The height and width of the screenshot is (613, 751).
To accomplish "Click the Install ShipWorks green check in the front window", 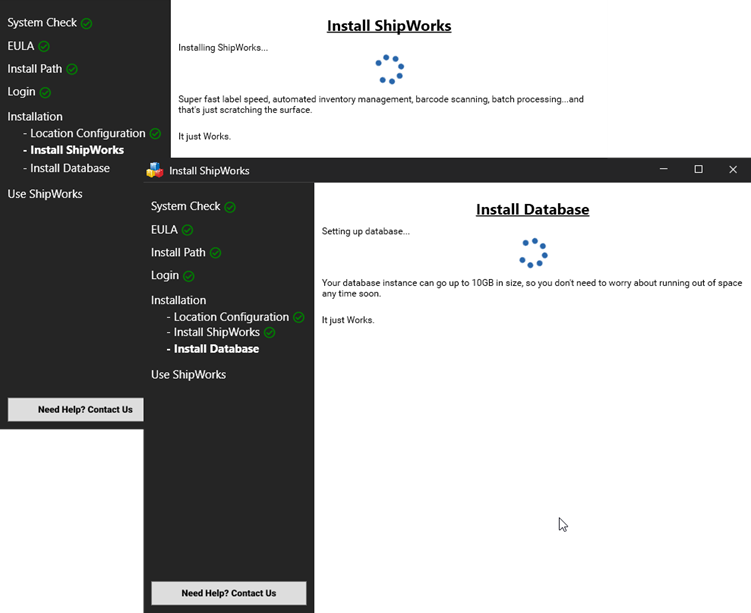I will [x=270, y=332].
